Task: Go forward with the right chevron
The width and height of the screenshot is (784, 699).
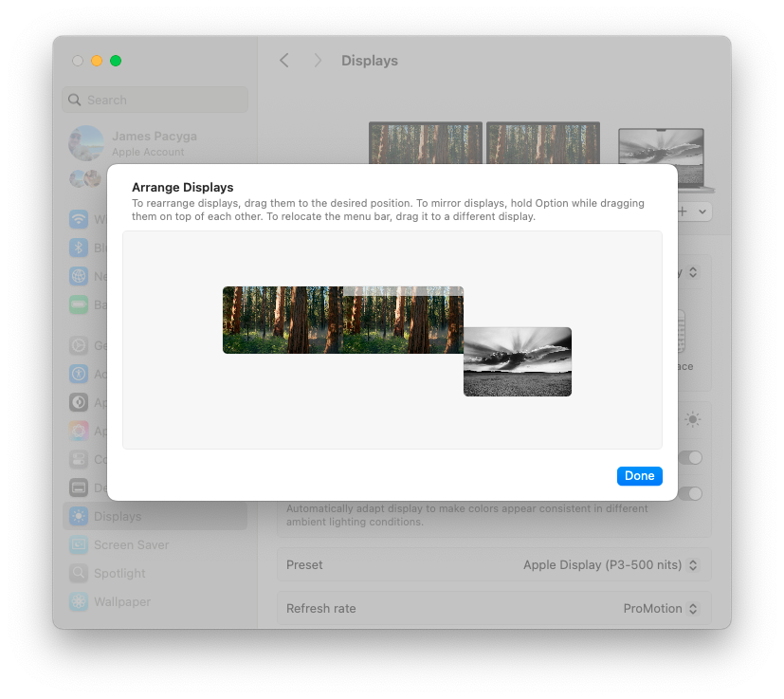Action: tap(318, 61)
